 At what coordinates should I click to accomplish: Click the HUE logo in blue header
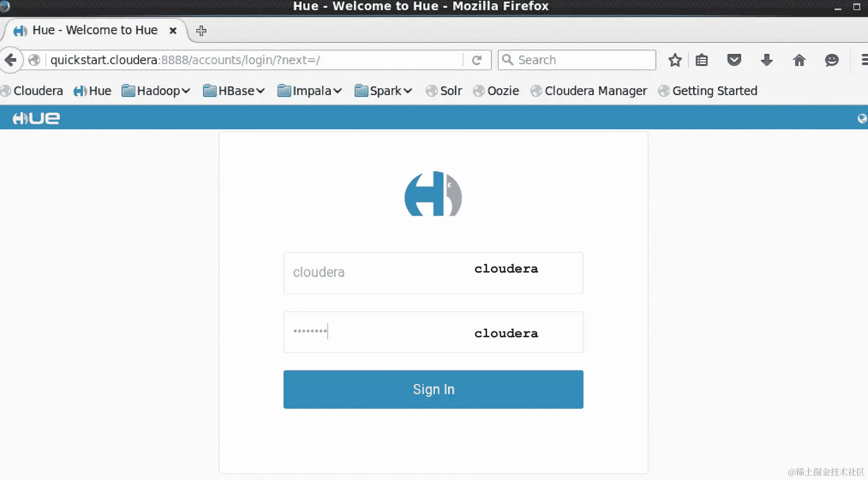[x=36, y=118]
